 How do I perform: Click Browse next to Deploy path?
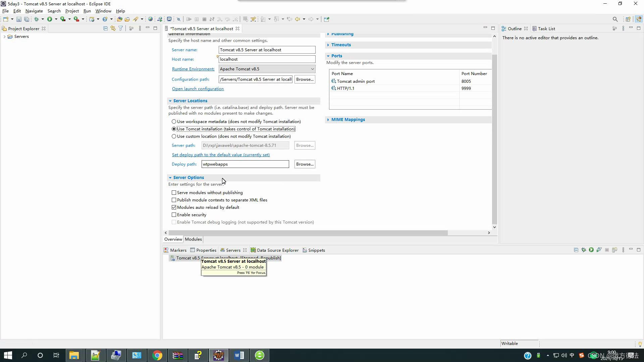point(305,164)
